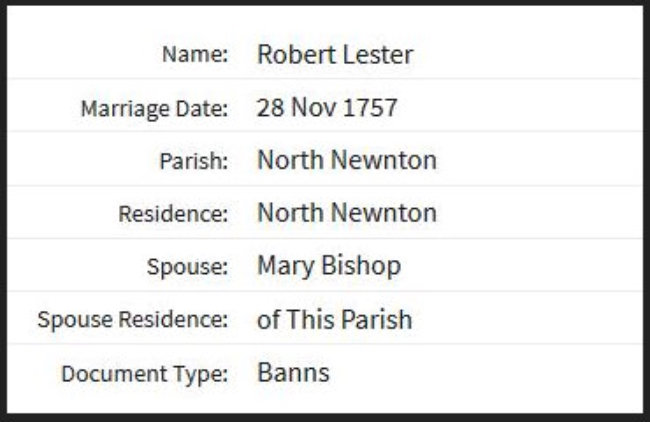Select the Spouse field label

click(x=187, y=267)
